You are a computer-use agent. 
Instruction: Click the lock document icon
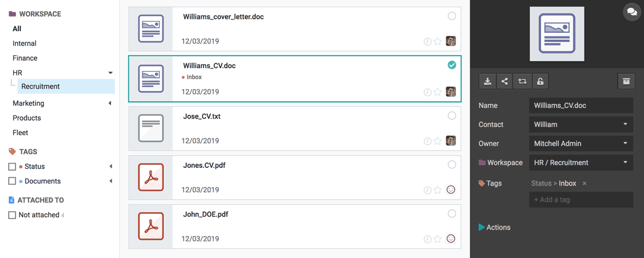pos(540,82)
